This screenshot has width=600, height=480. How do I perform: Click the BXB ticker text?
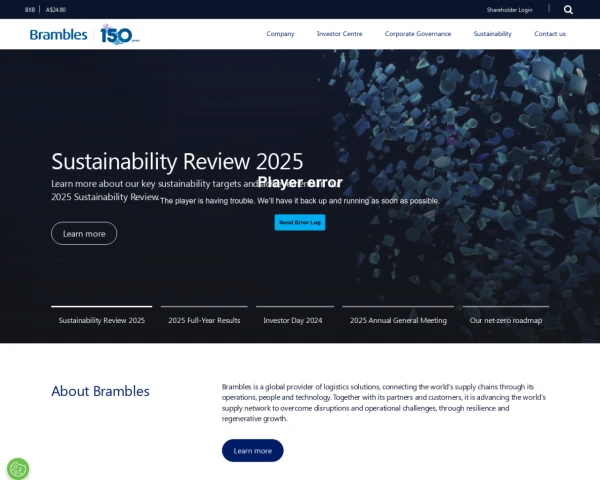[x=30, y=10]
